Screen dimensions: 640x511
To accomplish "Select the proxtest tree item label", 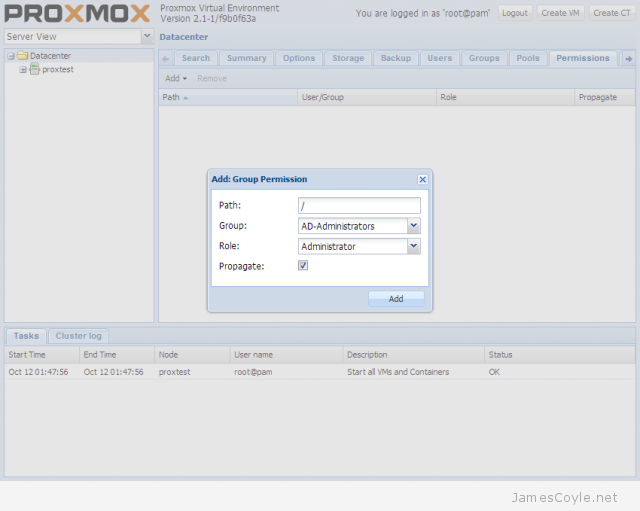I will (x=58, y=69).
